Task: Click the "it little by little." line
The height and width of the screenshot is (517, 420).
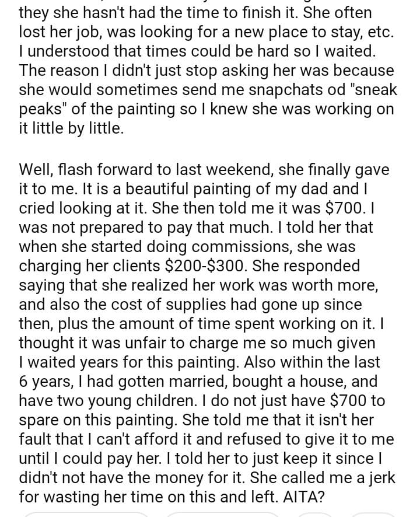Action: point(71,128)
